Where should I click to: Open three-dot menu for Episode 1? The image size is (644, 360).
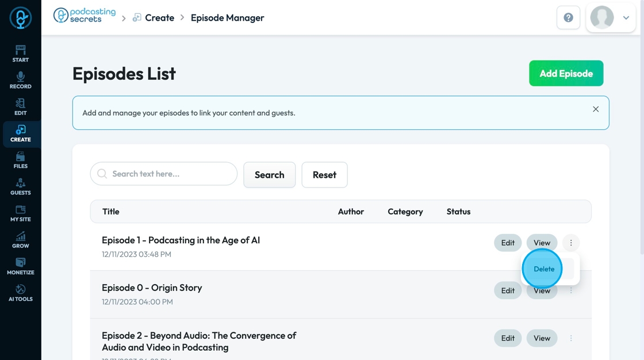point(571,243)
